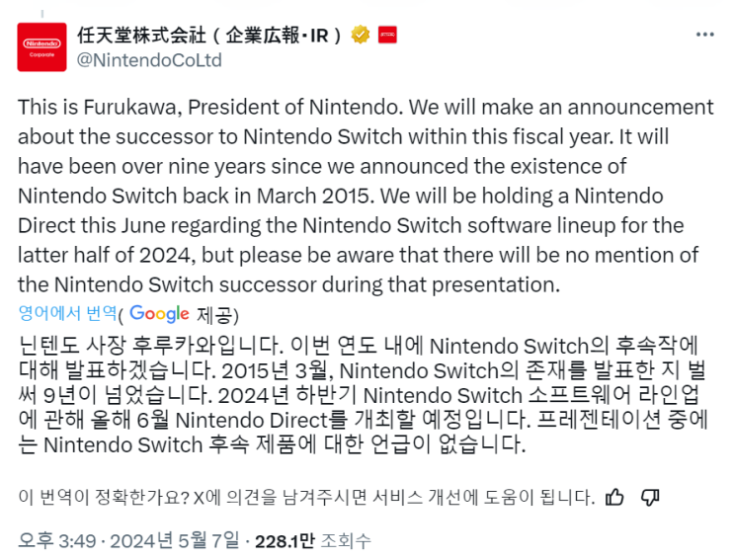734x560 pixels.
Task: Click the thumbs down translation feedback icon
Action: pos(650,496)
